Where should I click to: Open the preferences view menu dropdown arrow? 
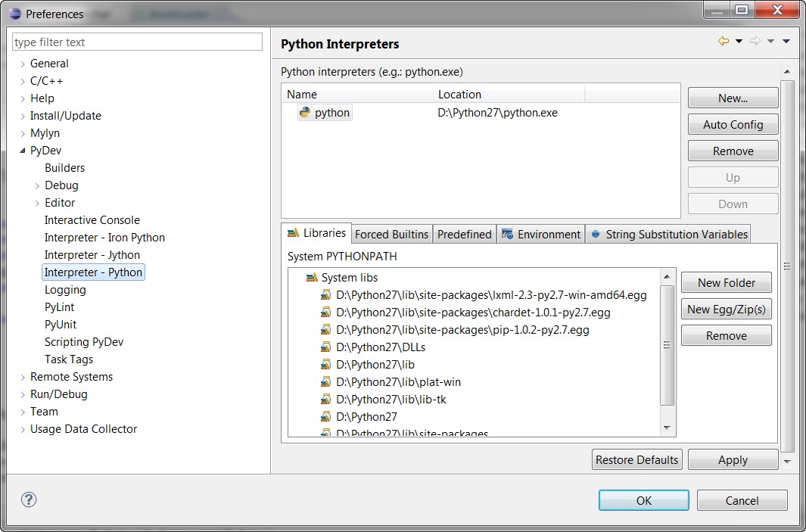[x=786, y=42]
